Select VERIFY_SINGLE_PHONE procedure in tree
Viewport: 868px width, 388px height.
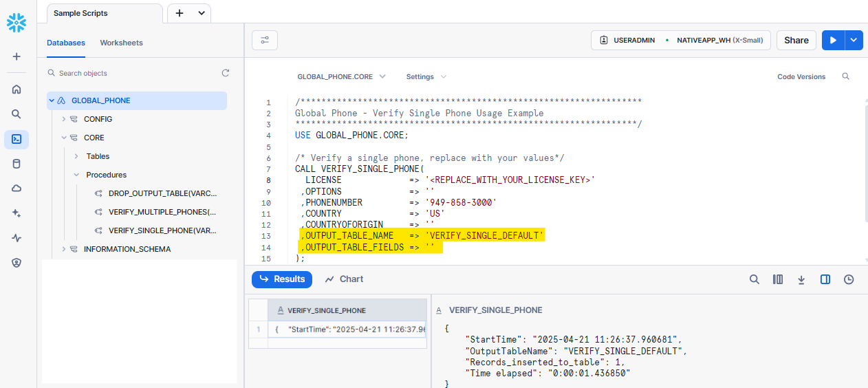162,230
